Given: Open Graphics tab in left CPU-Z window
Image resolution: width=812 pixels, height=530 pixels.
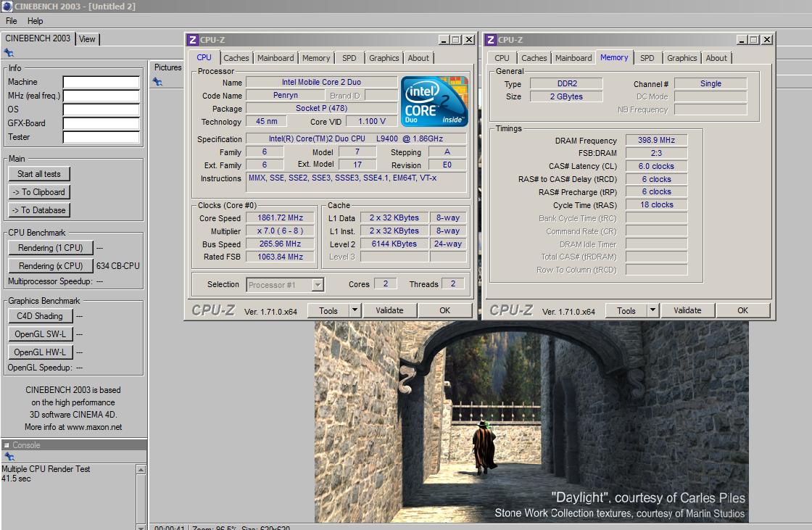Looking at the screenshot, I should click(x=384, y=58).
